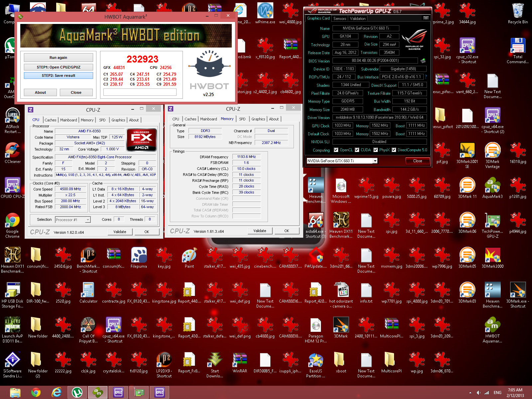Viewport: 532px width, 399px height.
Task: Launch 3DMark06 desktop shortcut
Action: point(467,223)
